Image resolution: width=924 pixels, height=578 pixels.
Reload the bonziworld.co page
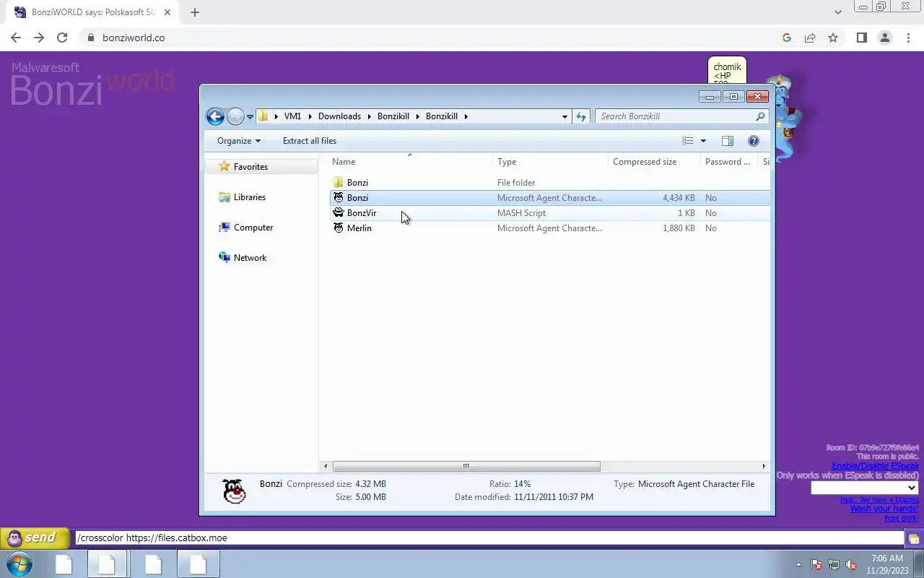coord(62,38)
